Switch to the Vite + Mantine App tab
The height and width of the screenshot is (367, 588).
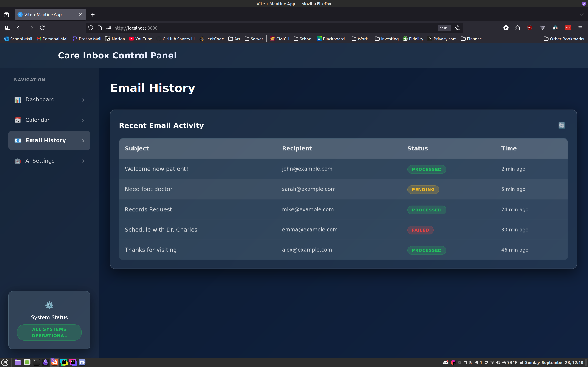pyautogui.click(x=46, y=14)
